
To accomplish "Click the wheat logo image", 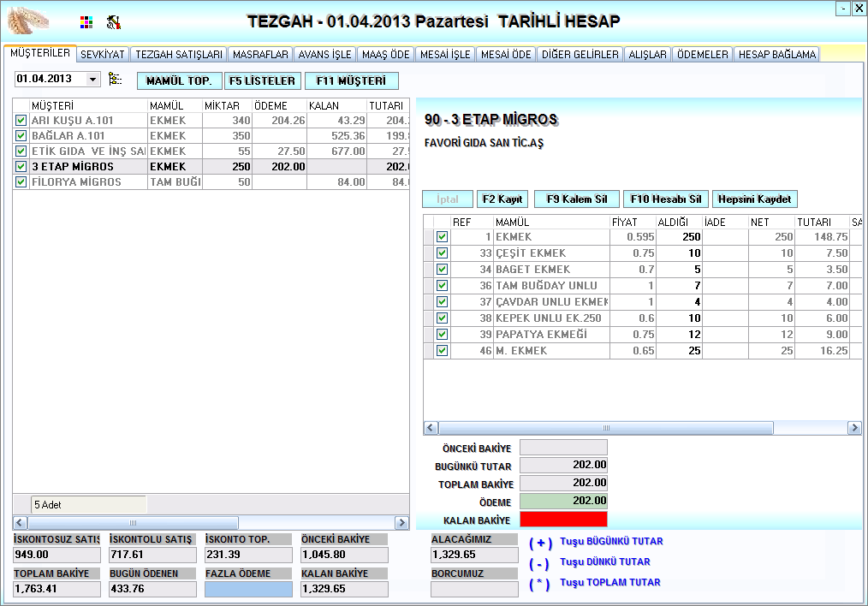I will click(28, 21).
